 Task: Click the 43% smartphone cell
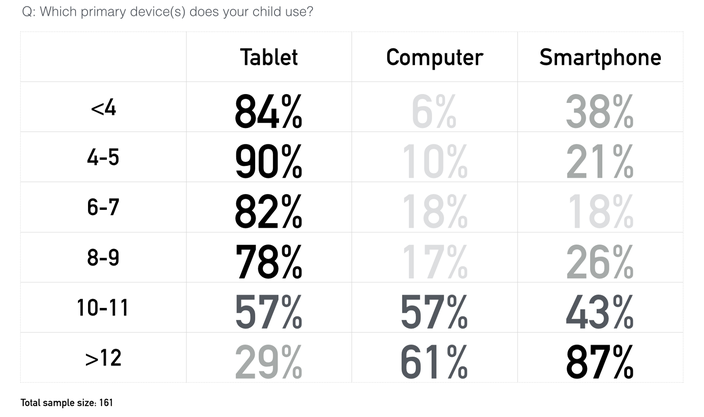pyautogui.click(x=600, y=312)
